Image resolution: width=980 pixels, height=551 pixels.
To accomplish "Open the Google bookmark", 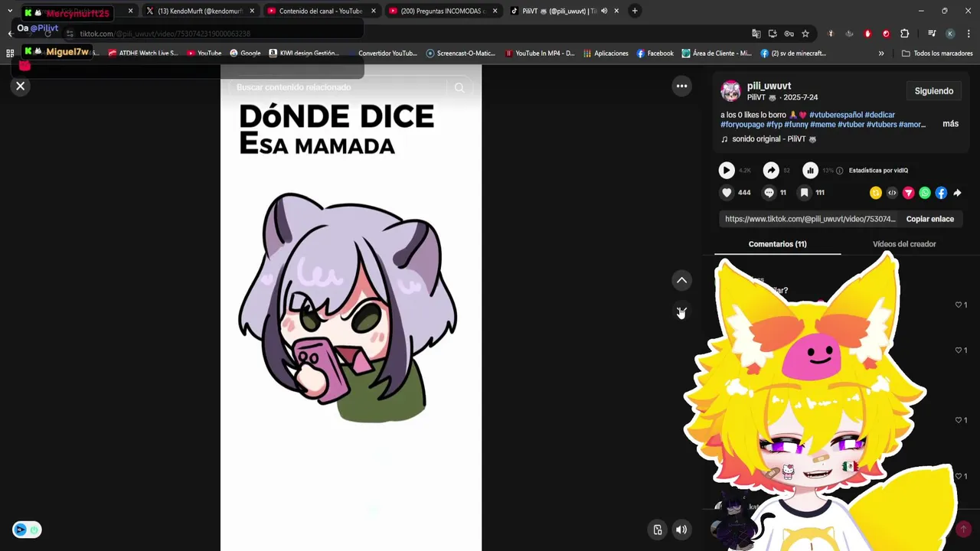I will point(245,54).
